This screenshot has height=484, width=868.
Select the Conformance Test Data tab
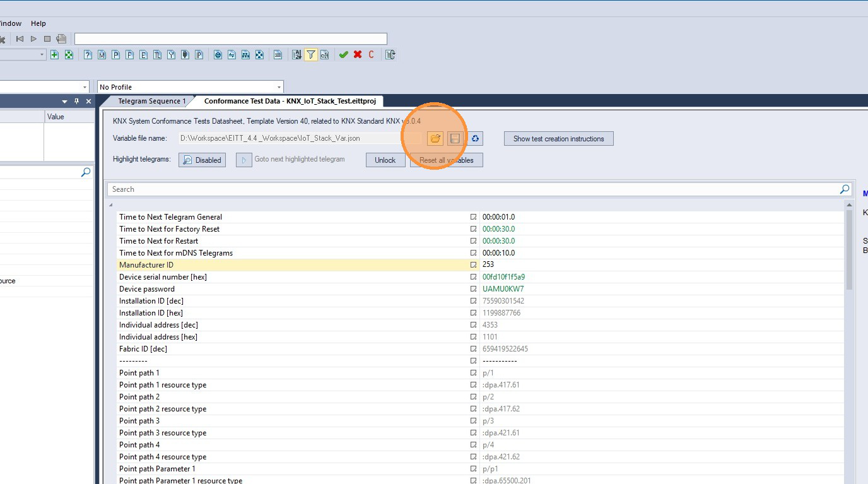tap(291, 101)
